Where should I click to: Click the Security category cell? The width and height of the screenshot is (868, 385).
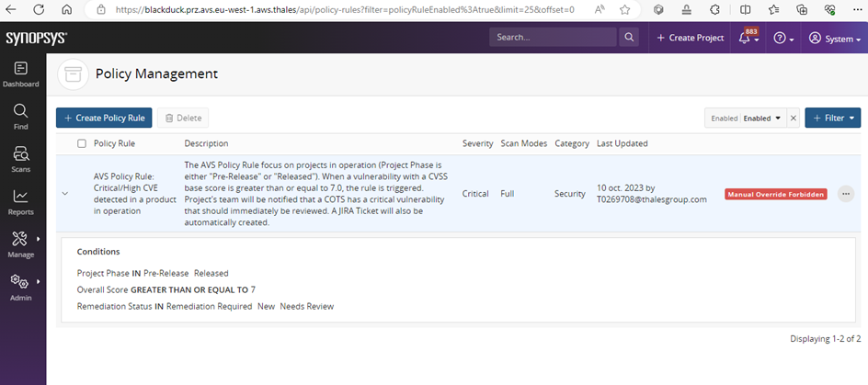click(570, 194)
